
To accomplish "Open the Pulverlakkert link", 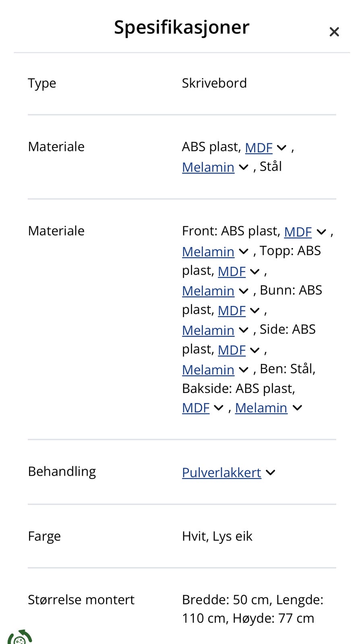I will [221, 473].
